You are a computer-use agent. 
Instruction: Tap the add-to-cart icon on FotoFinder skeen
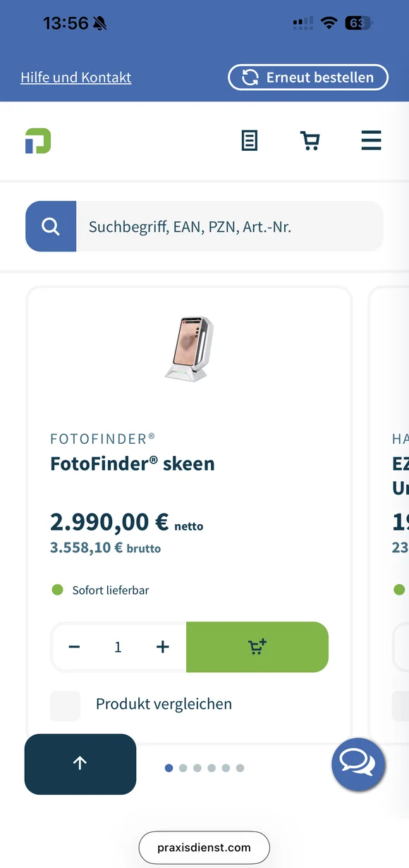pyautogui.click(x=257, y=647)
